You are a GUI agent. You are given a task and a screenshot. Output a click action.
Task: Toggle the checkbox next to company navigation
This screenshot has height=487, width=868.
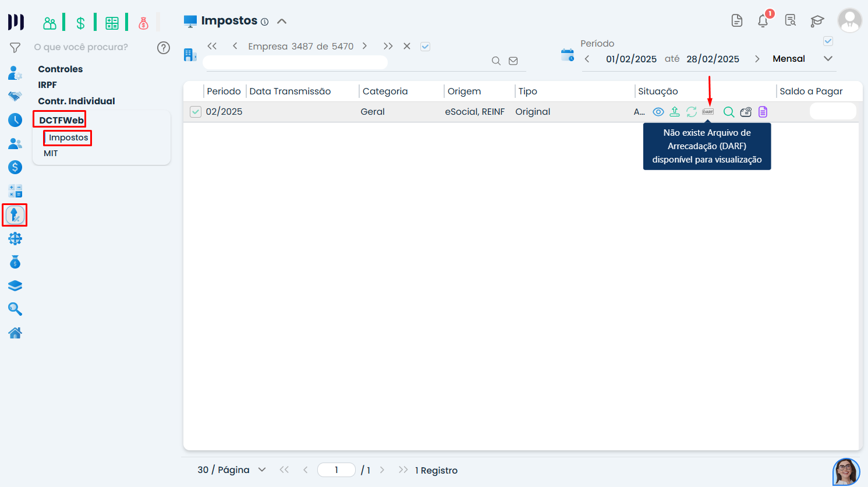pyautogui.click(x=426, y=47)
